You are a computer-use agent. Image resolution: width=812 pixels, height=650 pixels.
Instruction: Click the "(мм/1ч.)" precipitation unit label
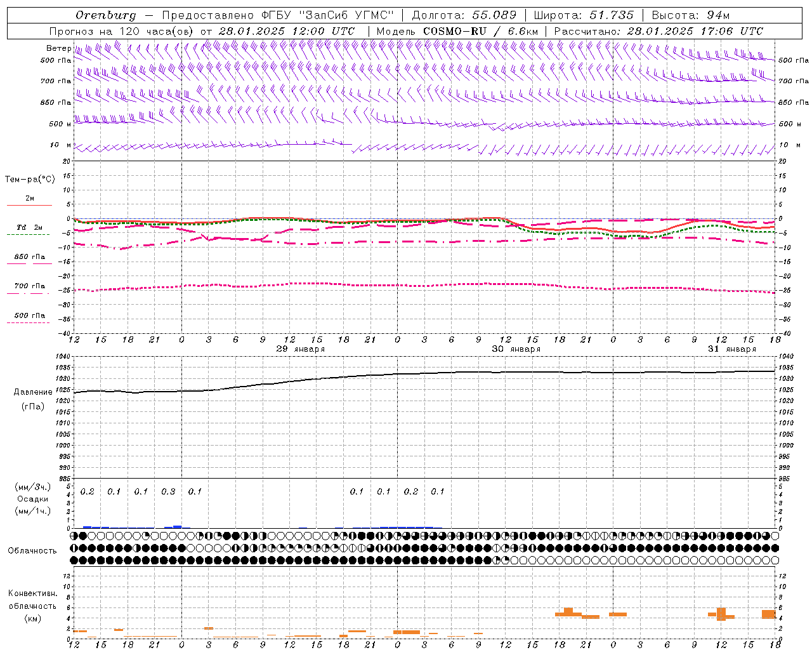coord(33,511)
